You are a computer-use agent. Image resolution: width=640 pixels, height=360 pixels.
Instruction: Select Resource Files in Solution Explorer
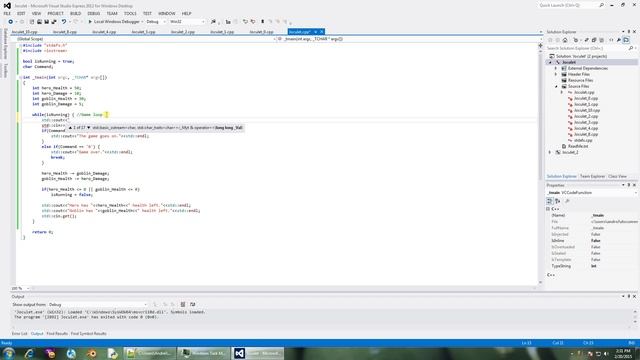580,80
